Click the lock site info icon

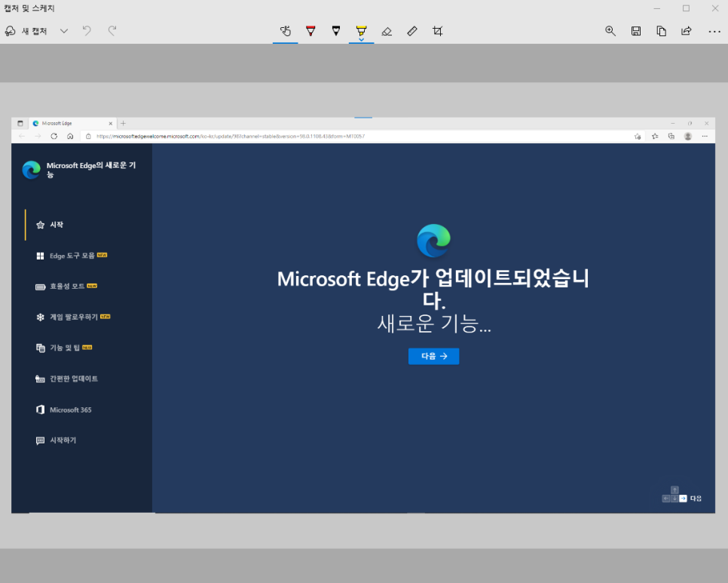tap(88, 136)
